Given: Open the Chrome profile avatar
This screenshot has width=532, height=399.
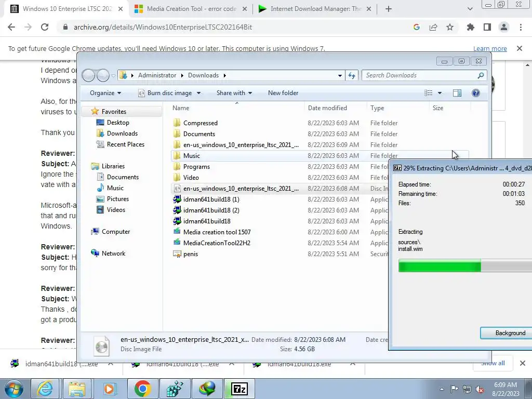Looking at the screenshot, I should click(504, 27).
